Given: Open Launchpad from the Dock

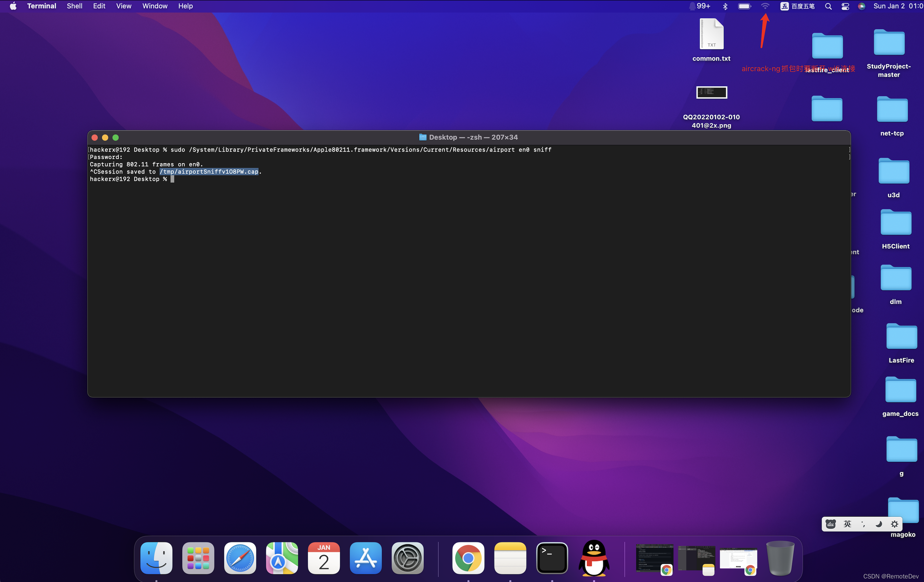Looking at the screenshot, I should [x=198, y=558].
